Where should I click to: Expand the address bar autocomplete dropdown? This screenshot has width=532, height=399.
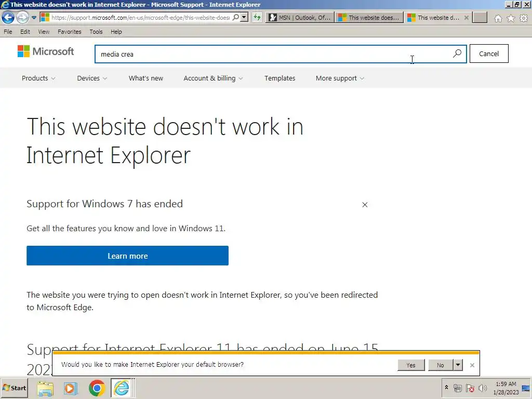click(244, 17)
